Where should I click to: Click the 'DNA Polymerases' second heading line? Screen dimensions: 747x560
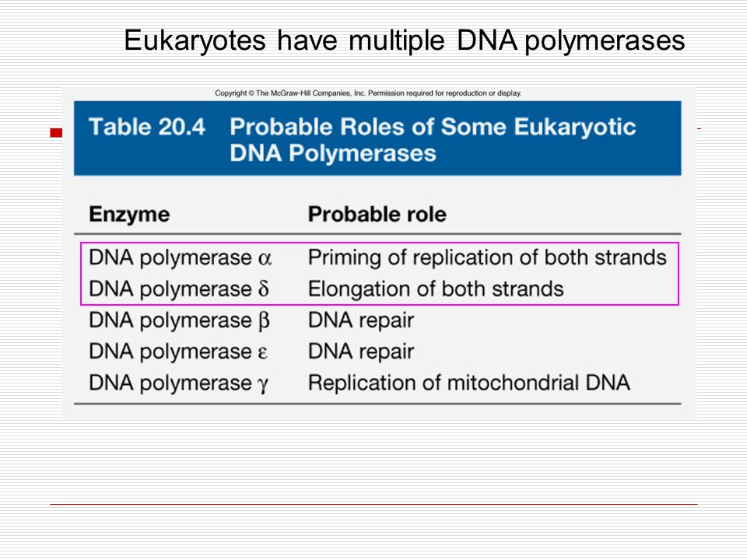(x=333, y=153)
